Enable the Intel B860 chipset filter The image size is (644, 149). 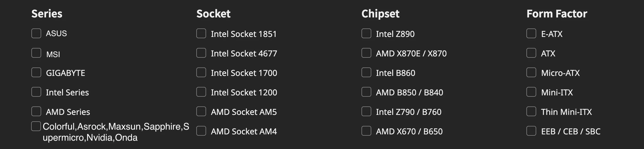(366, 73)
